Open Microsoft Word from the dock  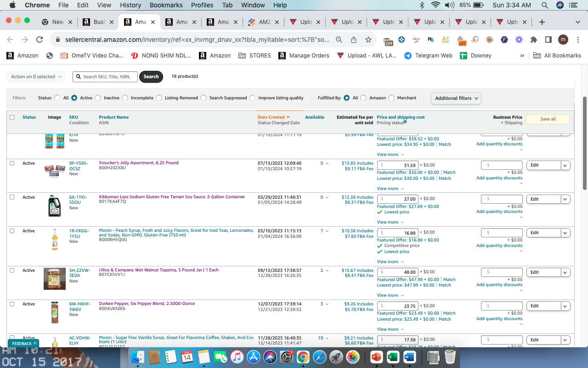pos(409,356)
